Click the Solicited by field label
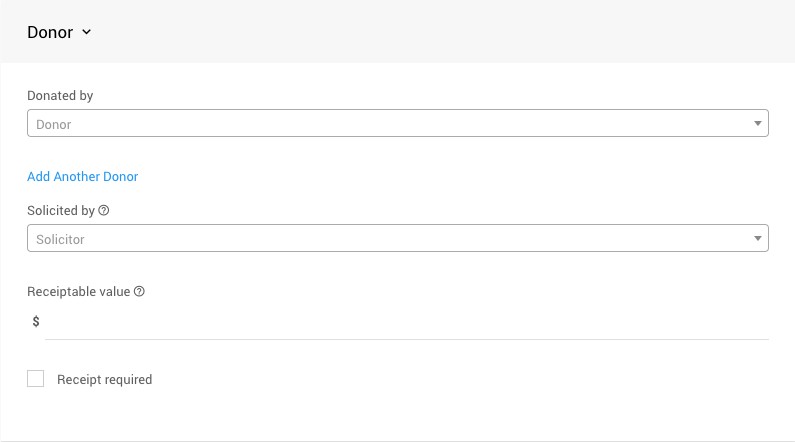 coord(60,211)
